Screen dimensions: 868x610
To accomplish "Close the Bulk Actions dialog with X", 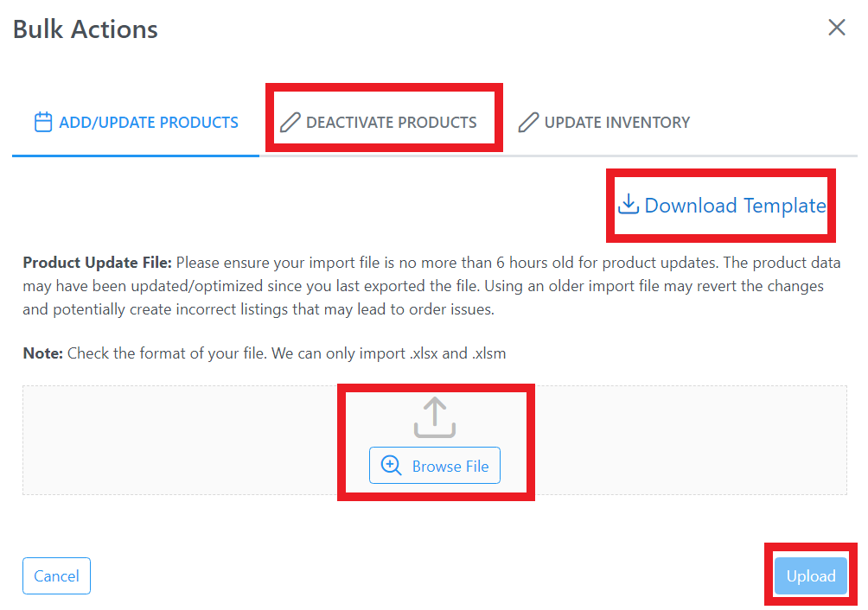I will 837,27.
